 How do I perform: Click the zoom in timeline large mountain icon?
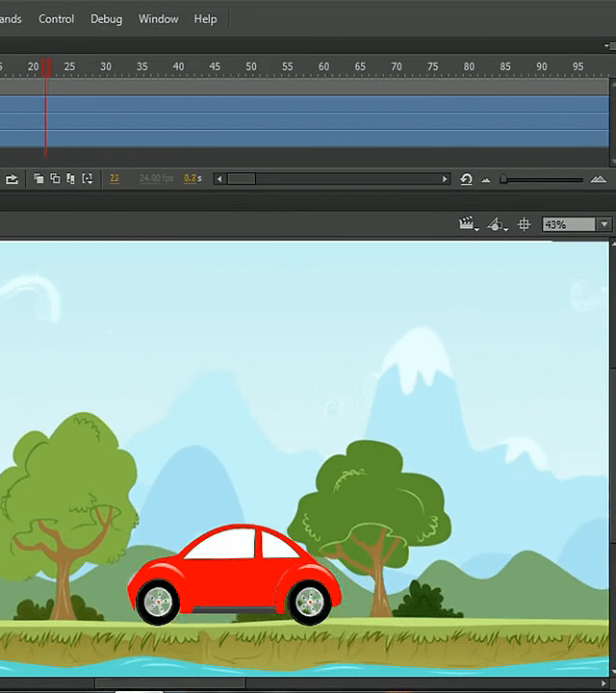[x=598, y=179]
